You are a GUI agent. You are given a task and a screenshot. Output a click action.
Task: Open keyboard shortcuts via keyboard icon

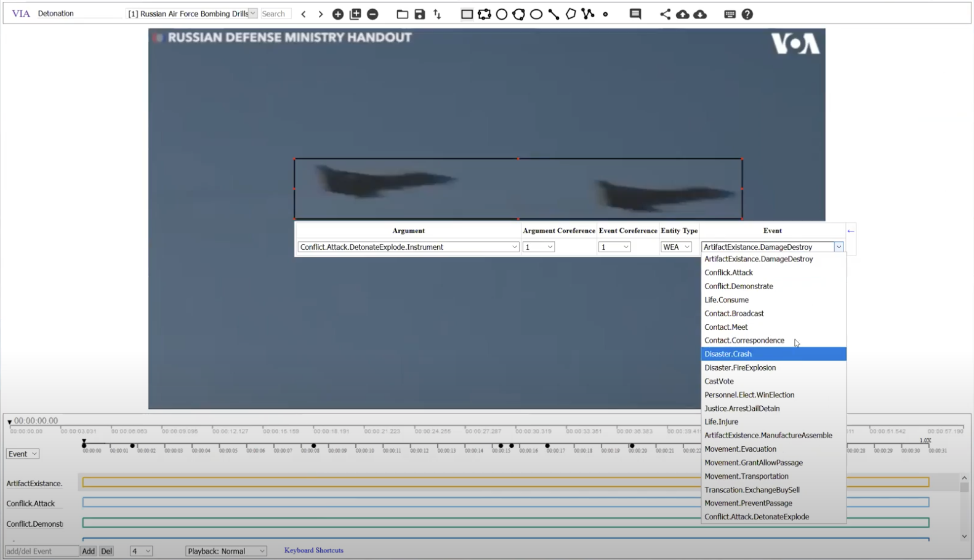click(730, 14)
